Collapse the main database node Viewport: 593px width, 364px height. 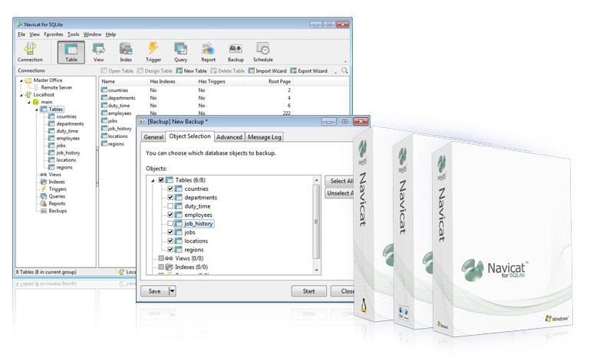click(28, 103)
